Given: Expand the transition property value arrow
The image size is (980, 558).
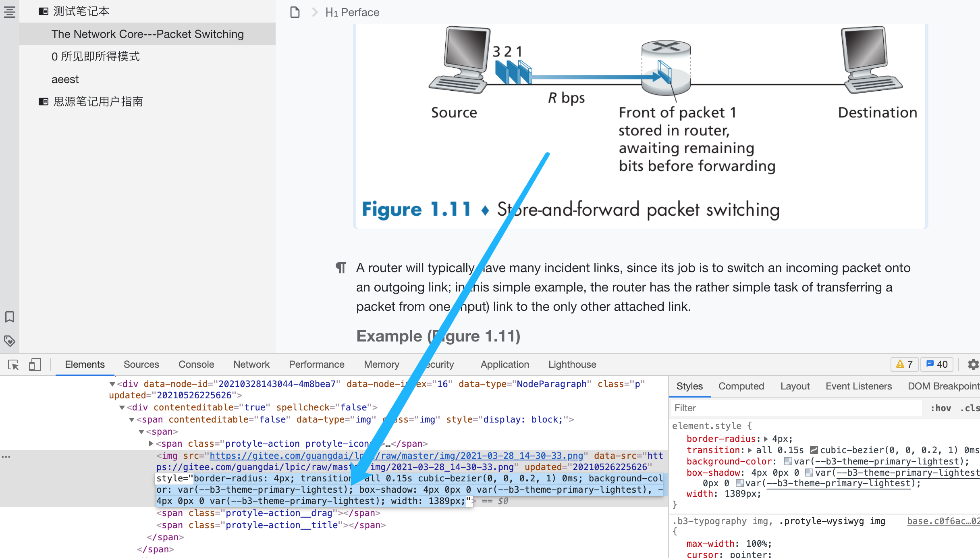Looking at the screenshot, I should click(x=750, y=450).
